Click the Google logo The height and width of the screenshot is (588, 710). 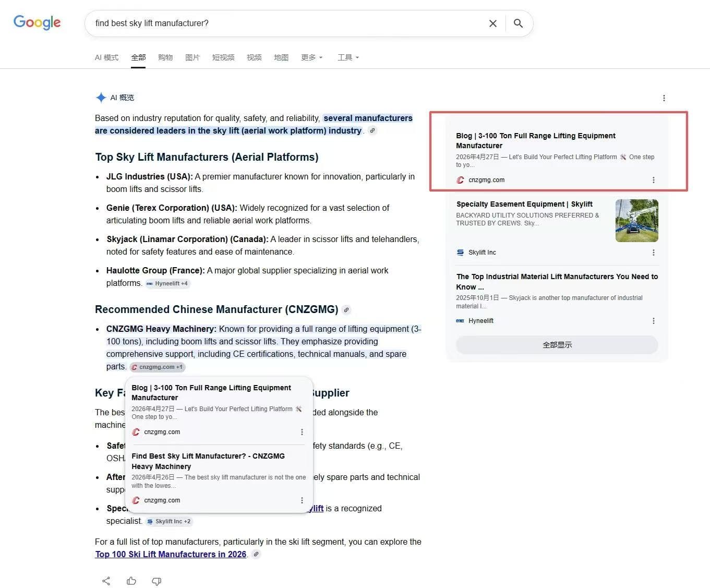(x=37, y=22)
